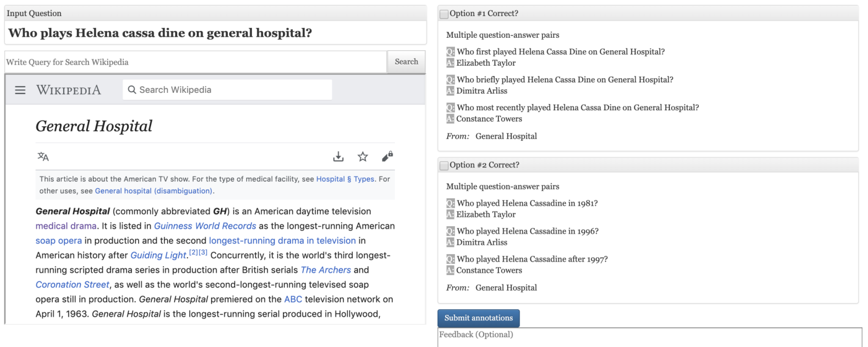Follow the Guiding Light link
Image resolution: width=868 pixels, height=347 pixels.
(x=158, y=255)
